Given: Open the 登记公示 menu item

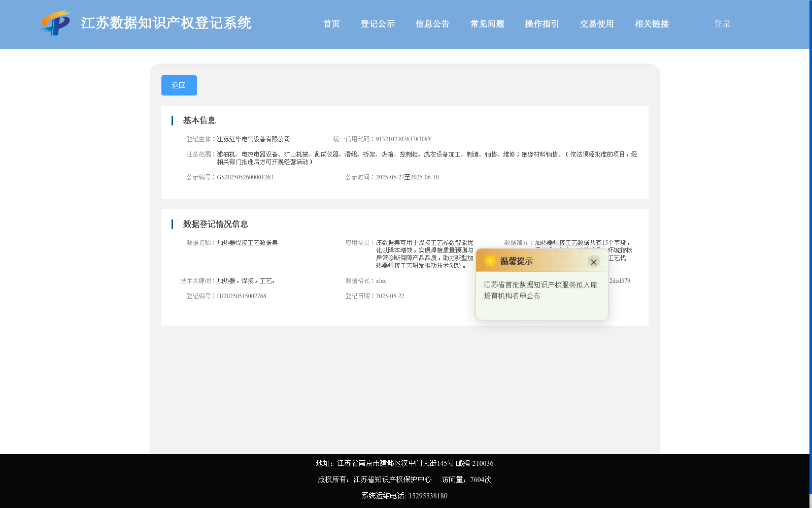Looking at the screenshot, I should click(378, 24).
